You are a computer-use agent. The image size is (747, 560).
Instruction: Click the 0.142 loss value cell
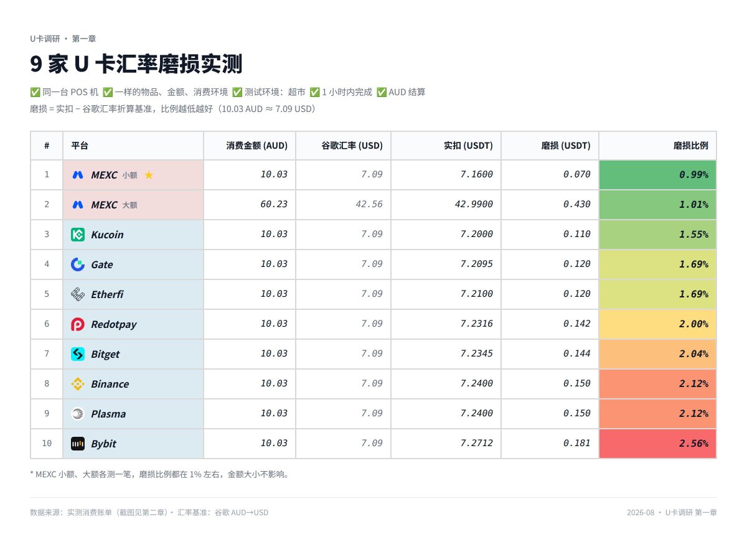[x=550, y=324]
